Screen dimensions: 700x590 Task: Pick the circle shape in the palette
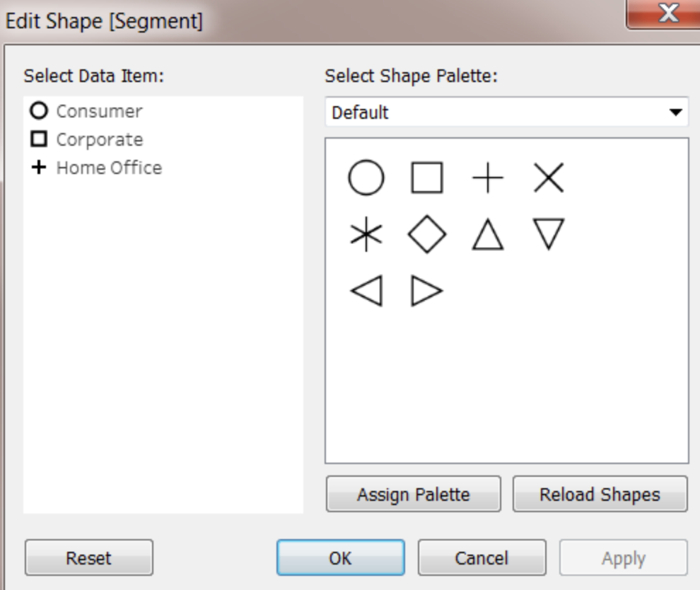366,178
